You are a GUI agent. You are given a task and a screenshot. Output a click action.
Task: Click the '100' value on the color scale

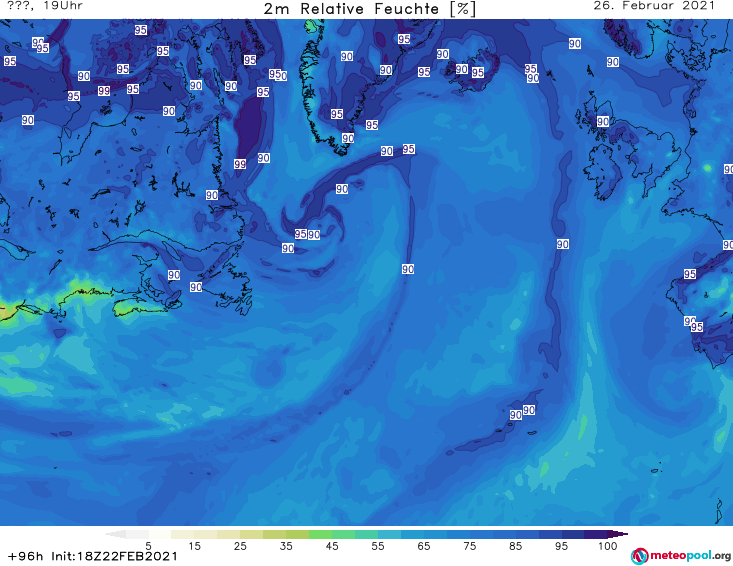click(x=608, y=546)
